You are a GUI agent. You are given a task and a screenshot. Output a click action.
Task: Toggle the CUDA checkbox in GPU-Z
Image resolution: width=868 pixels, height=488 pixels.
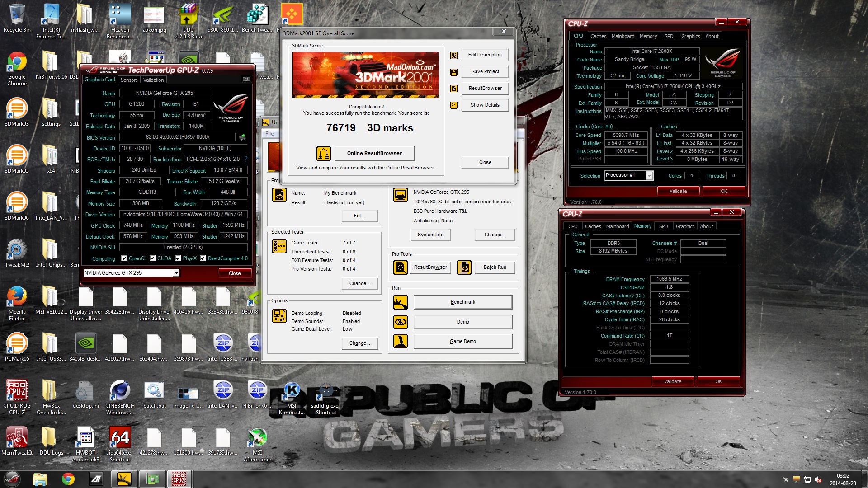(153, 258)
